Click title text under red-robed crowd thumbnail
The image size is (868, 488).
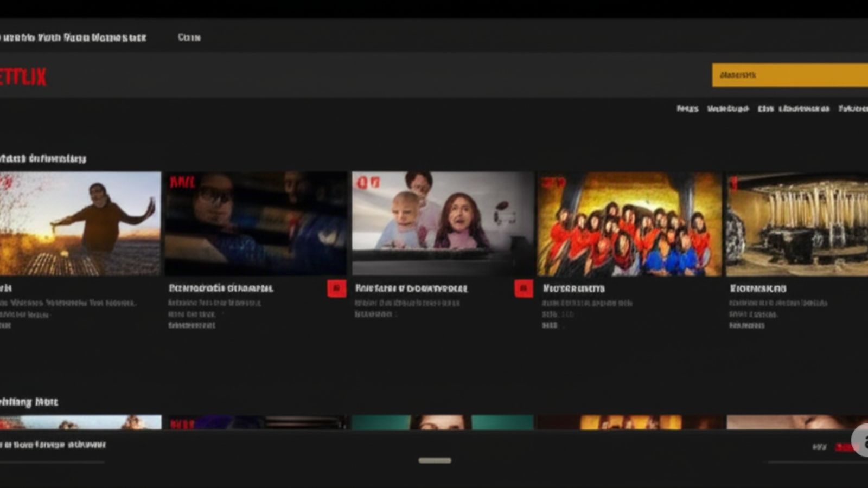click(573, 288)
